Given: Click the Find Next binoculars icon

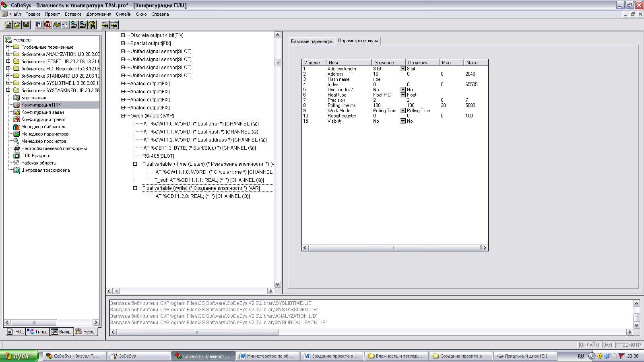Looking at the screenshot, I should click(x=114, y=25).
